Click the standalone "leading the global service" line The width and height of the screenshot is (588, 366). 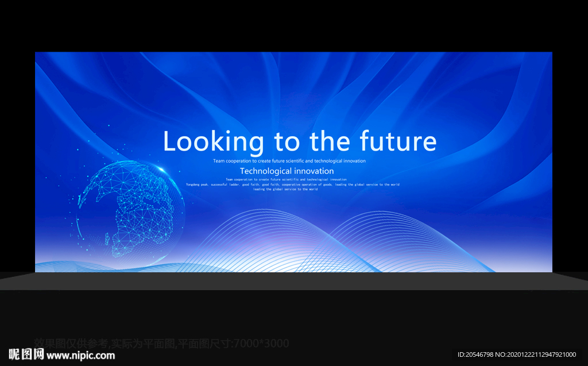(x=285, y=189)
